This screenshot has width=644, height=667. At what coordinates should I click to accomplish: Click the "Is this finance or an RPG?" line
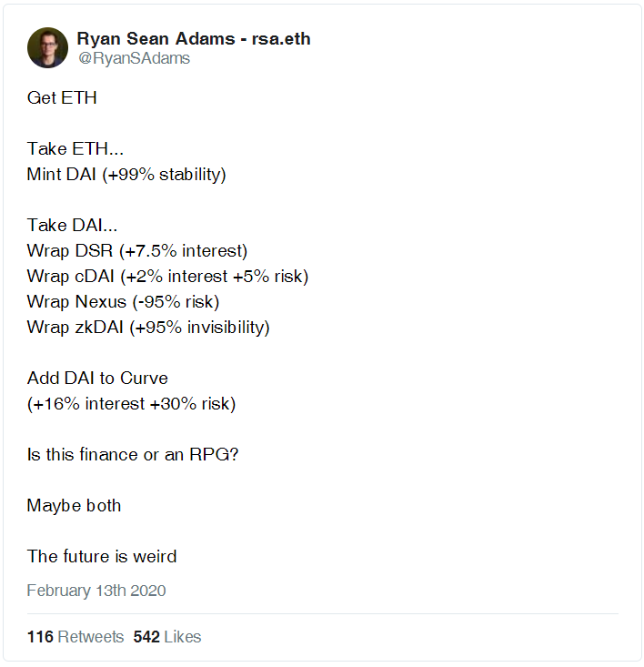point(133,455)
